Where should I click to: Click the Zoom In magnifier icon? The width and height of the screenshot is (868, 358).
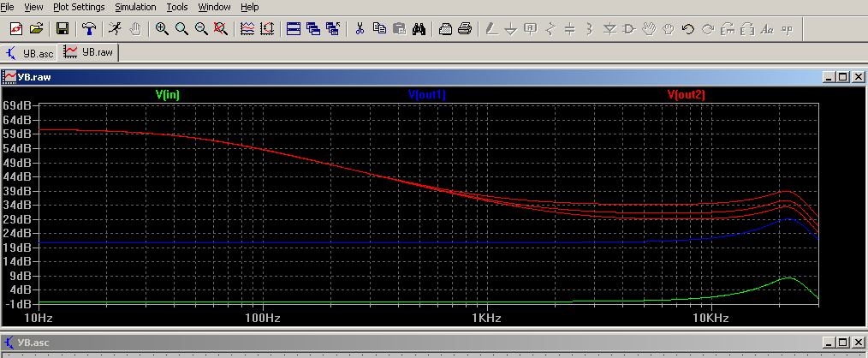pyautogui.click(x=162, y=29)
